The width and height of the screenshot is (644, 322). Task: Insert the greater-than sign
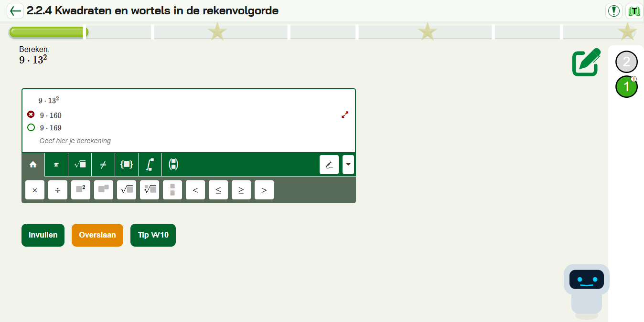(x=264, y=190)
